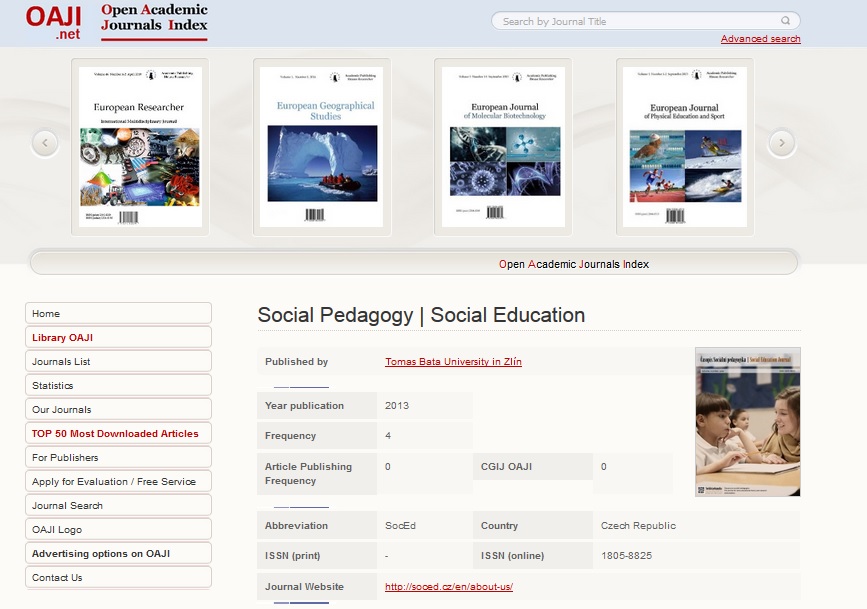Open Apply for Evaluation / Free Service

coord(118,481)
